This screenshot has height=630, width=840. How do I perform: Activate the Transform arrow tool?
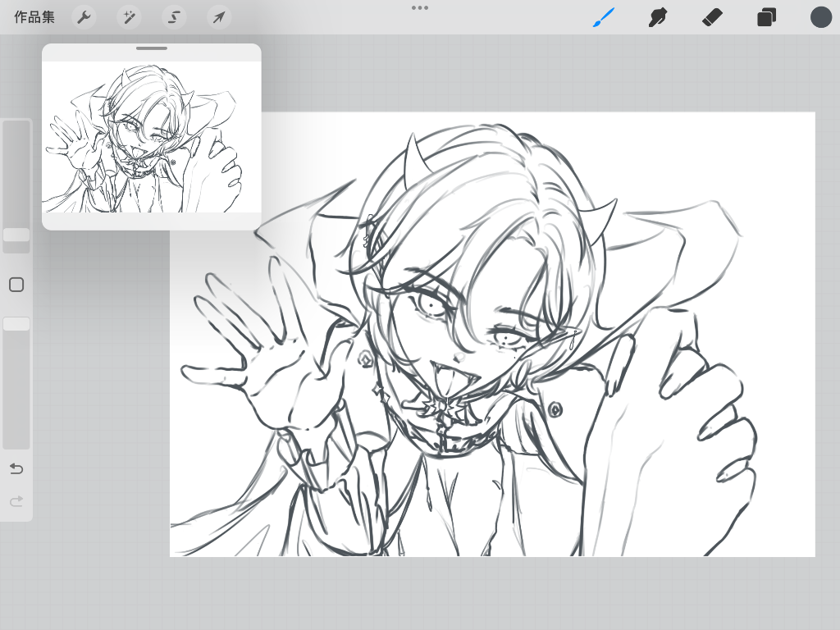pos(218,17)
